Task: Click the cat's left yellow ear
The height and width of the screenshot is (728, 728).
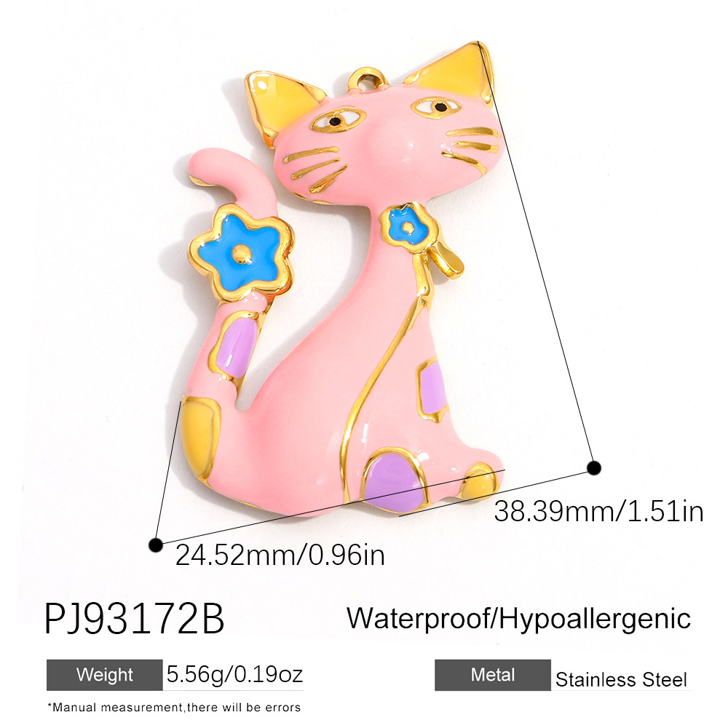Action: 277,105
